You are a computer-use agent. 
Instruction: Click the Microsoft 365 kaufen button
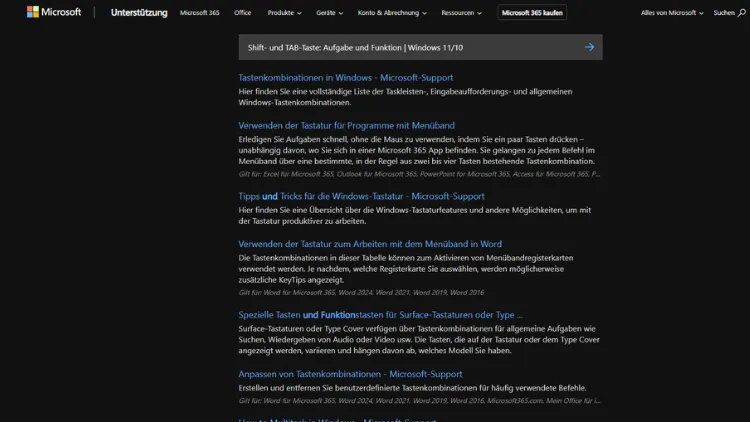coord(532,13)
